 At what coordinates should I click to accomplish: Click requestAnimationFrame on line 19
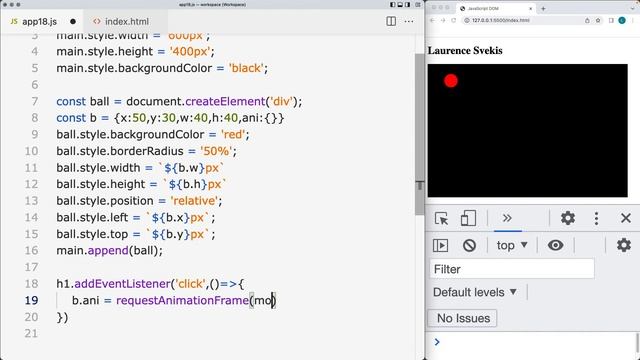click(182, 300)
